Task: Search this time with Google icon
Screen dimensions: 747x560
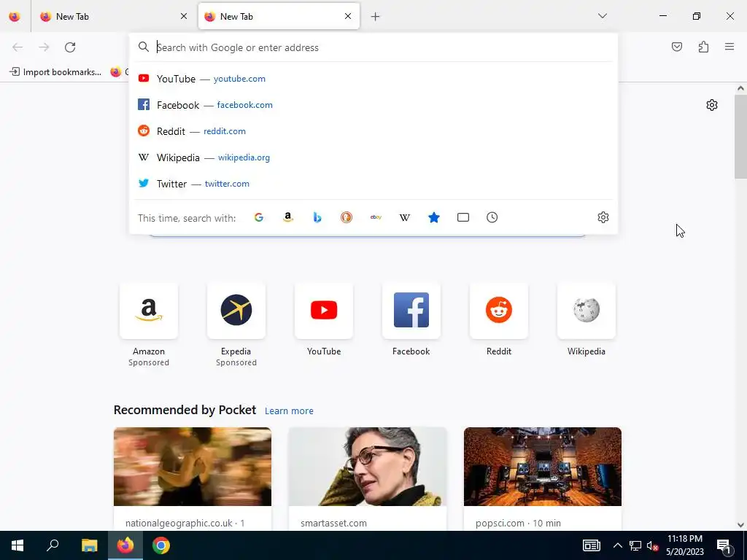Action: (259, 217)
